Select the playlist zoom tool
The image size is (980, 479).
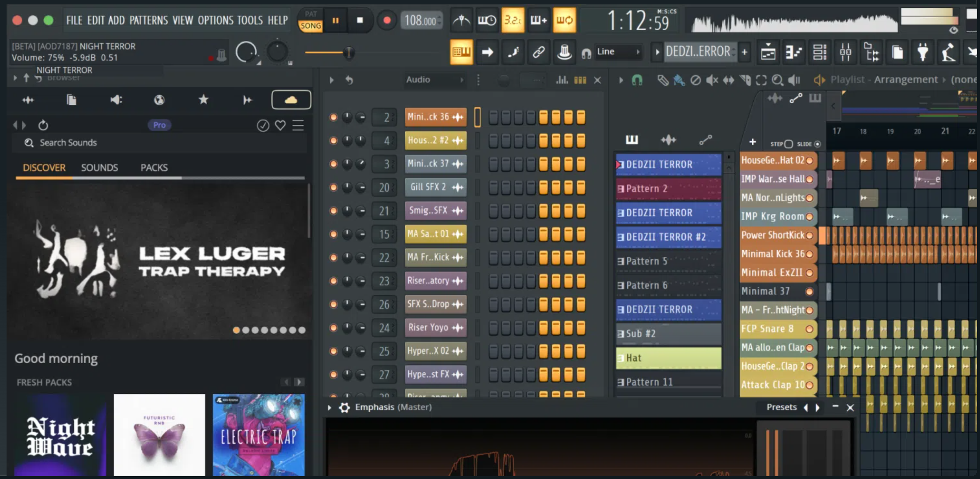coord(777,80)
